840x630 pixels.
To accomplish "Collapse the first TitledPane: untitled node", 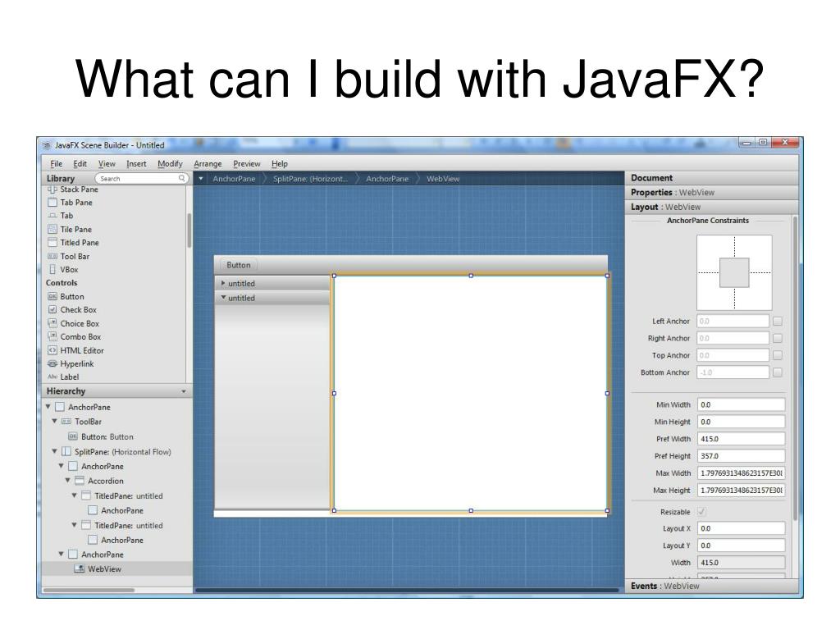I will tap(75, 495).
